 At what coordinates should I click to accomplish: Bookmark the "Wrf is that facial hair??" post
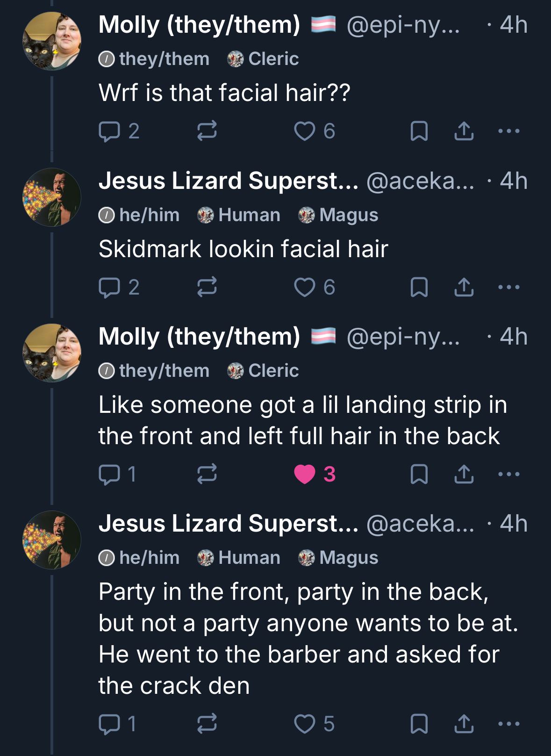click(x=419, y=131)
